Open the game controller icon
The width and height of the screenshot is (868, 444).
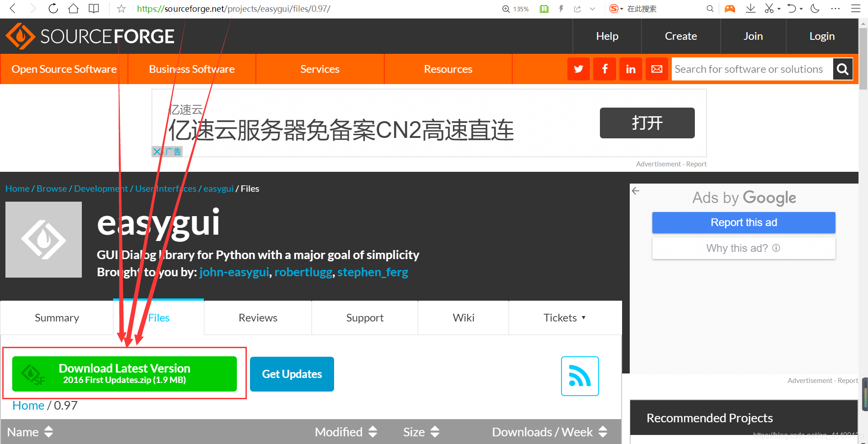(730, 9)
